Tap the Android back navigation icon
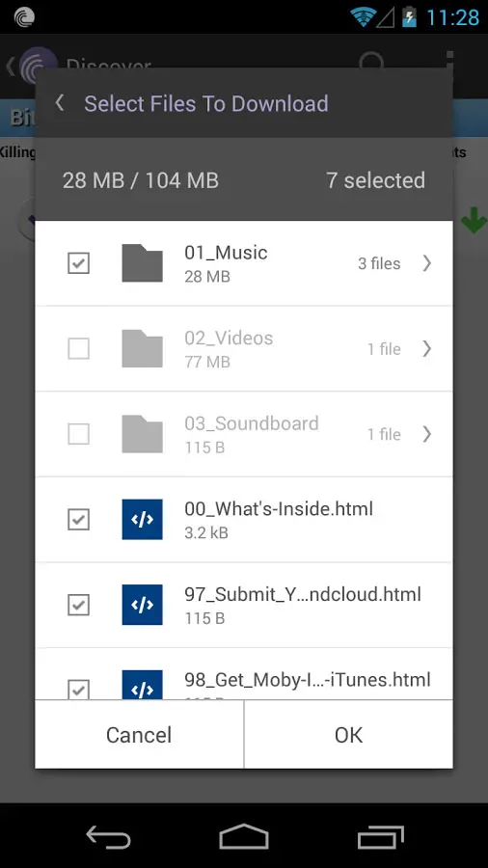The width and height of the screenshot is (488, 868). pyautogui.click(x=108, y=837)
